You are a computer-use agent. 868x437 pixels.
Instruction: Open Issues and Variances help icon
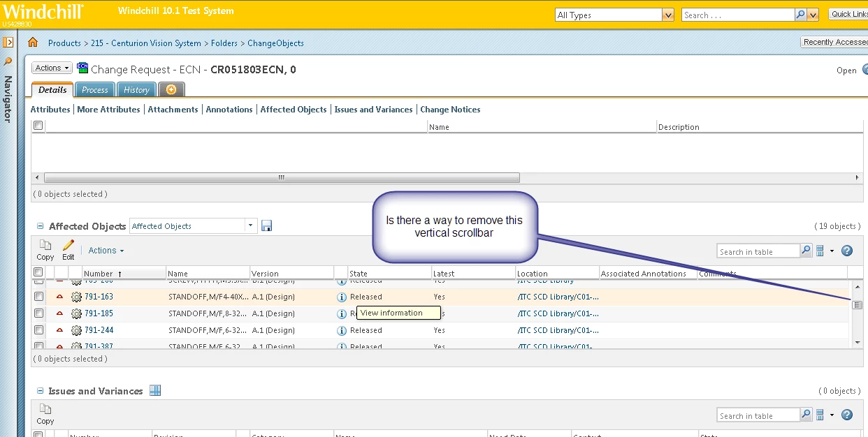pos(847,415)
